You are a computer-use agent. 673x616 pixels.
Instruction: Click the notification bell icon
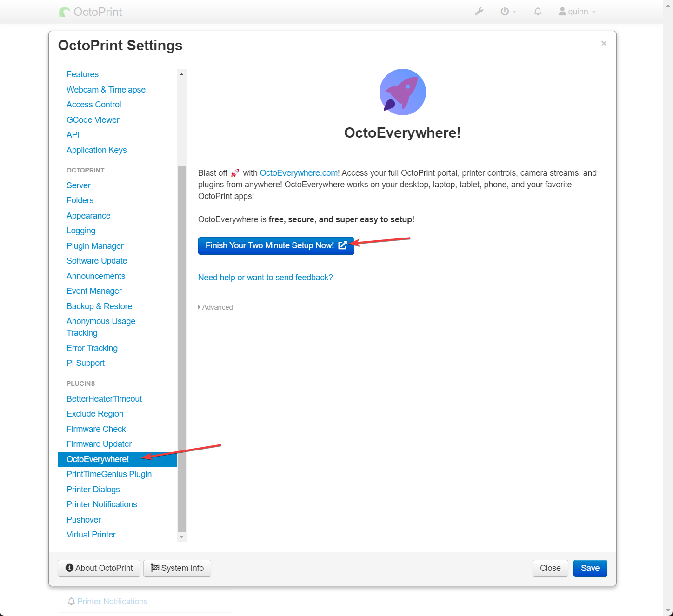pyautogui.click(x=538, y=11)
